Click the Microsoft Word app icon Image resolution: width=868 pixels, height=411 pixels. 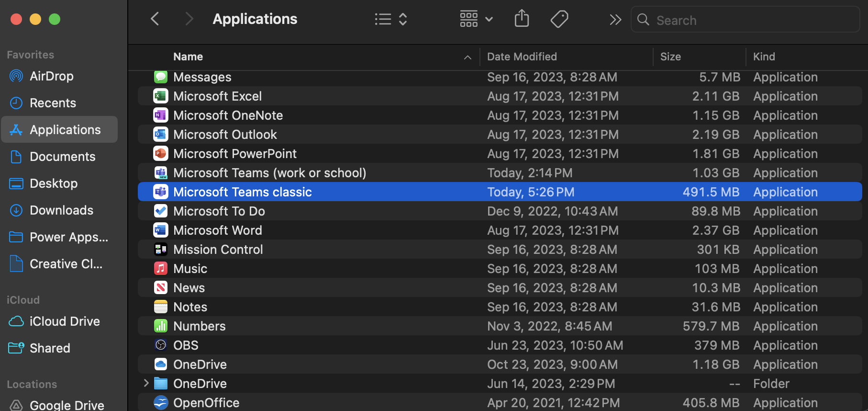pos(161,230)
